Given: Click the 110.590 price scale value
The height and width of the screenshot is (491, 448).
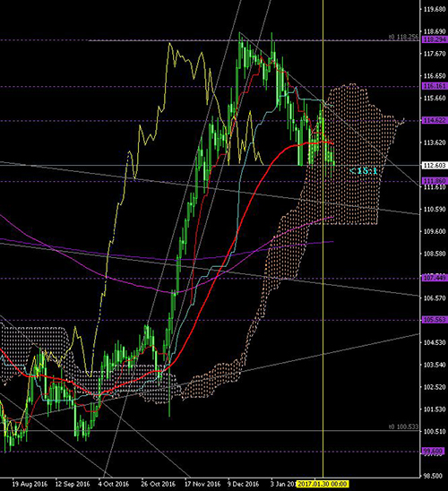Looking at the screenshot, I should click(435, 209).
